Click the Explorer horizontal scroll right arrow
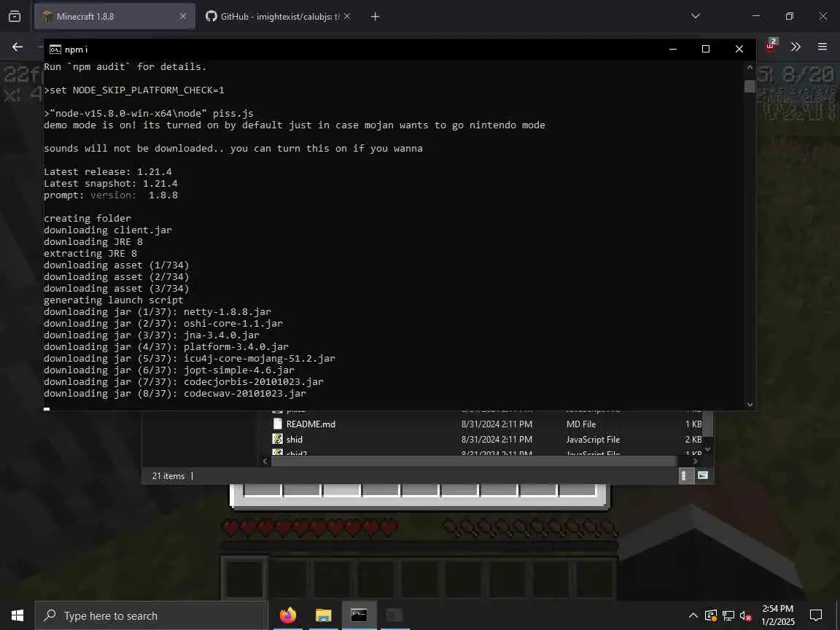The height and width of the screenshot is (630, 840). click(696, 462)
